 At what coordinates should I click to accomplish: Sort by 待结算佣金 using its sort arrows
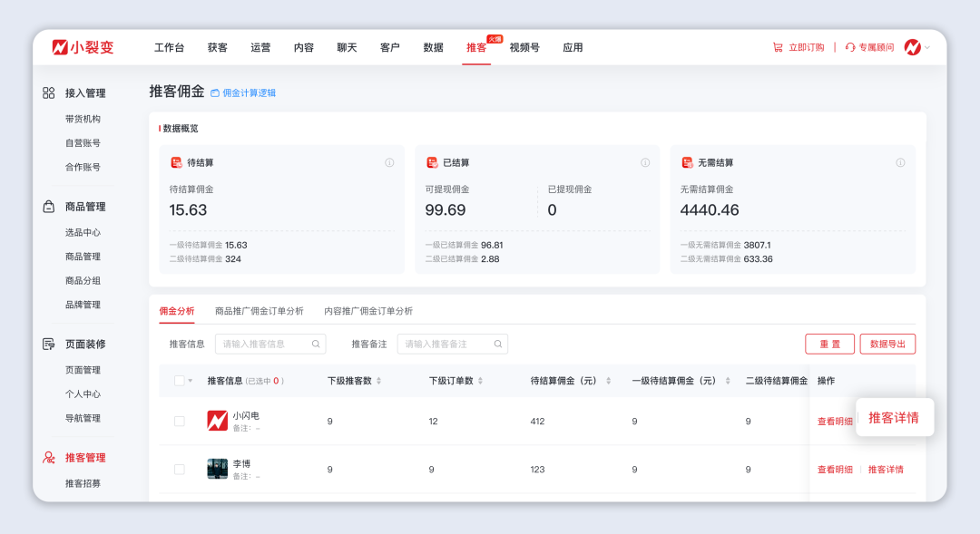[x=608, y=381]
